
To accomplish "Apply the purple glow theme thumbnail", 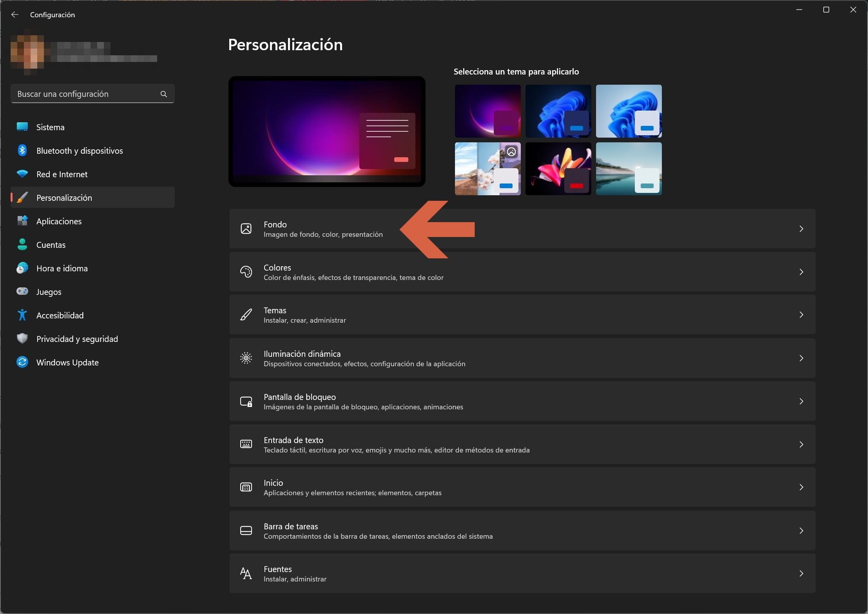I will point(487,111).
